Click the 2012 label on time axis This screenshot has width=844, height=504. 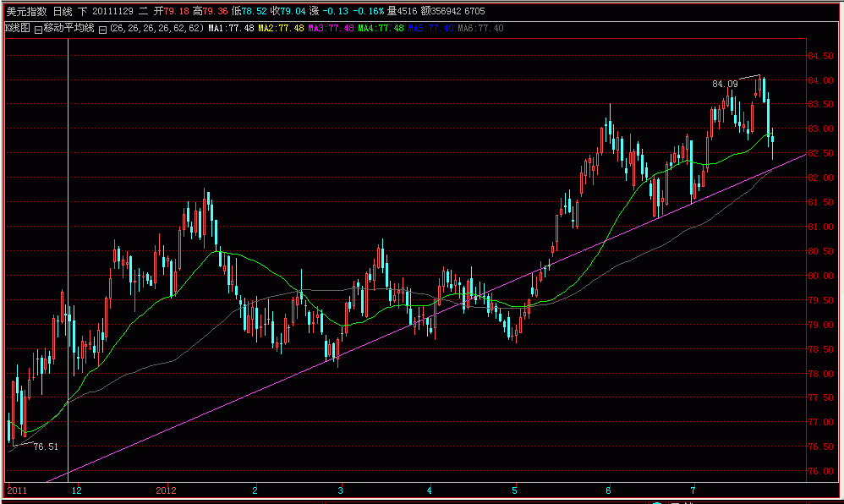coord(166,490)
